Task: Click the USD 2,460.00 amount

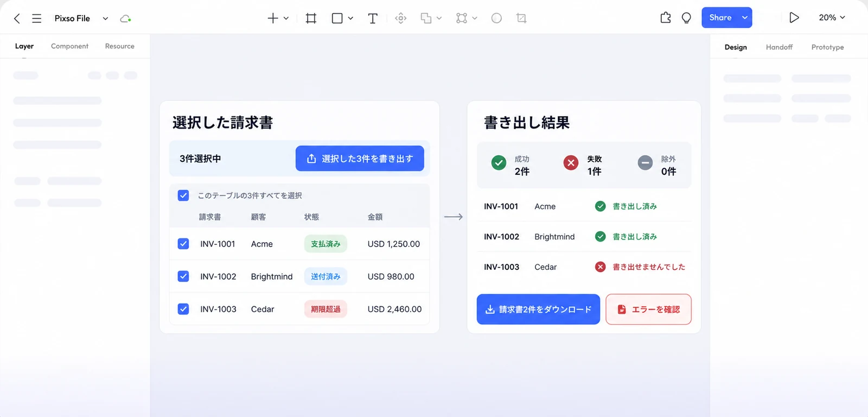Action: [394, 309]
